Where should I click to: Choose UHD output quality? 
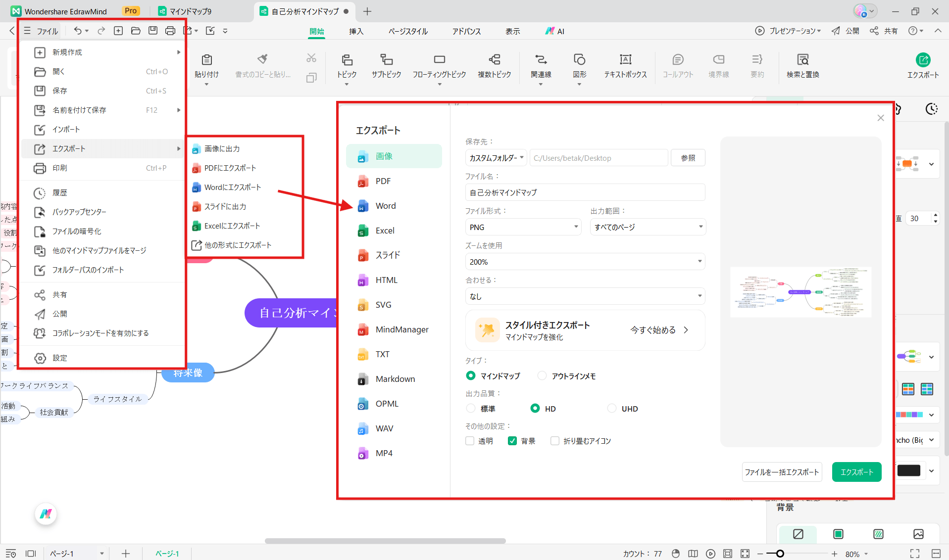pyautogui.click(x=612, y=409)
